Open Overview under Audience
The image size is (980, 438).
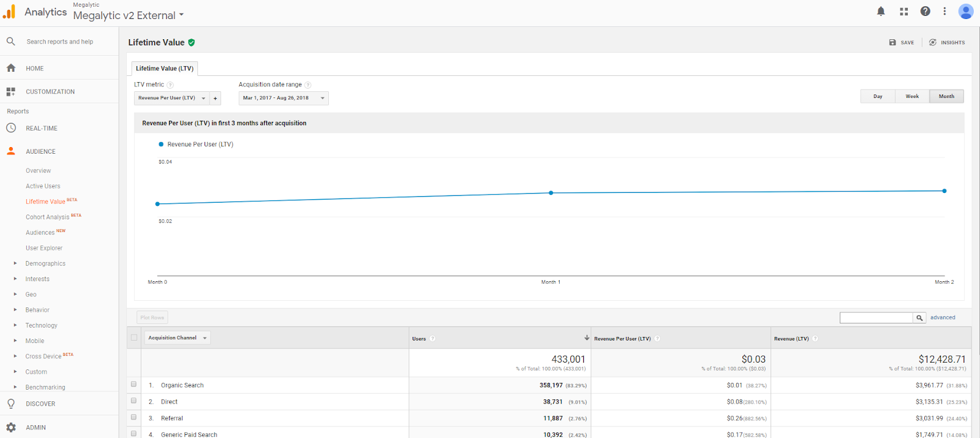tap(38, 171)
